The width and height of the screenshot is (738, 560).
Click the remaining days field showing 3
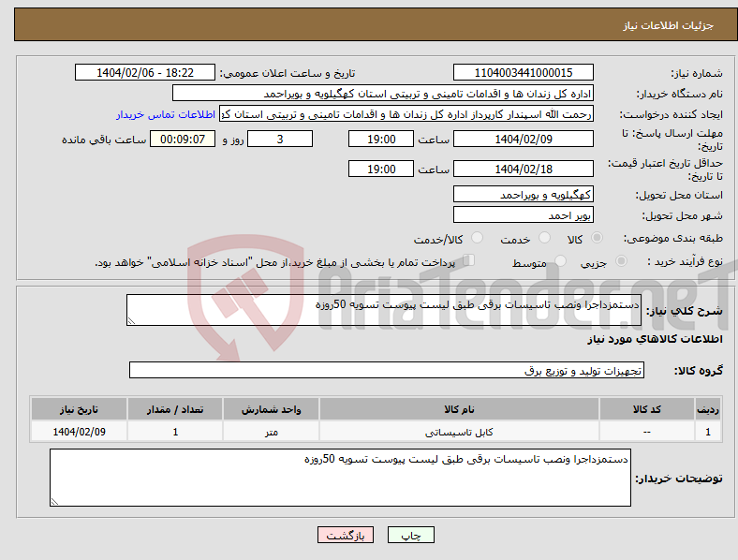280,140
